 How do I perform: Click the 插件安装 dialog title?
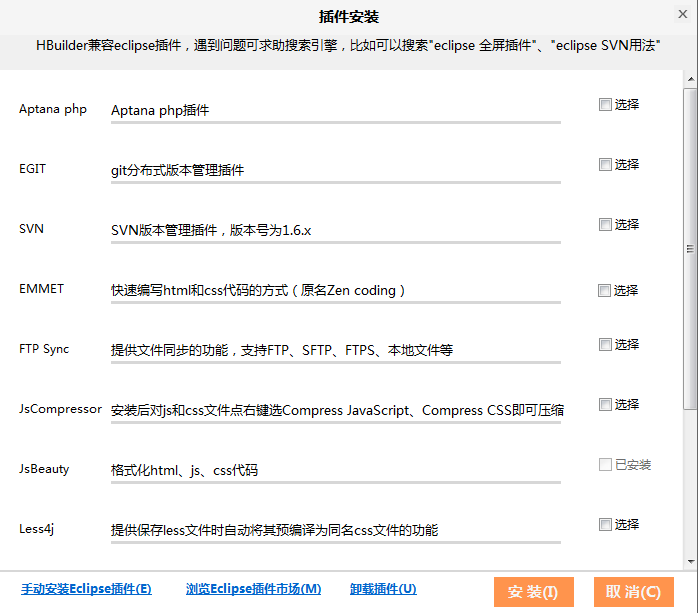pyautogui.click(x=349, y=17)
